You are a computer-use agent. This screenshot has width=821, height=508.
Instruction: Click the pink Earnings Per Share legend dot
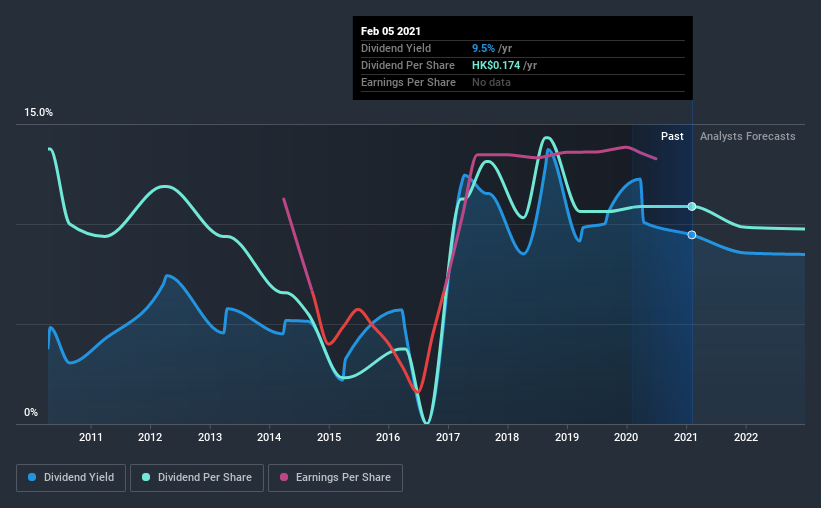coord(284,477)
